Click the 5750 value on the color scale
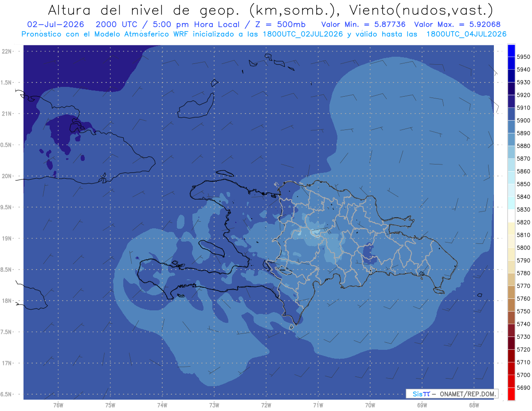The height and width of the screenshot is (411, 532). (523, 311)
